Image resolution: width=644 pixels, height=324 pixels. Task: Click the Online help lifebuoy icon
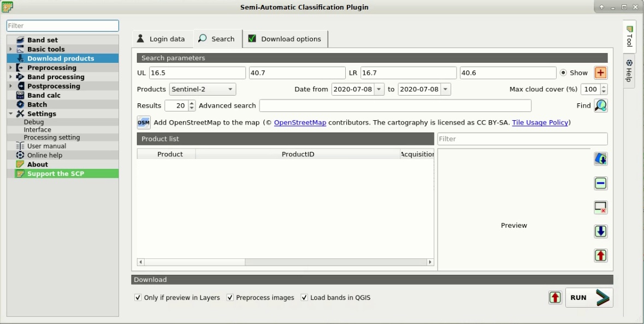[x=20, y=155]
